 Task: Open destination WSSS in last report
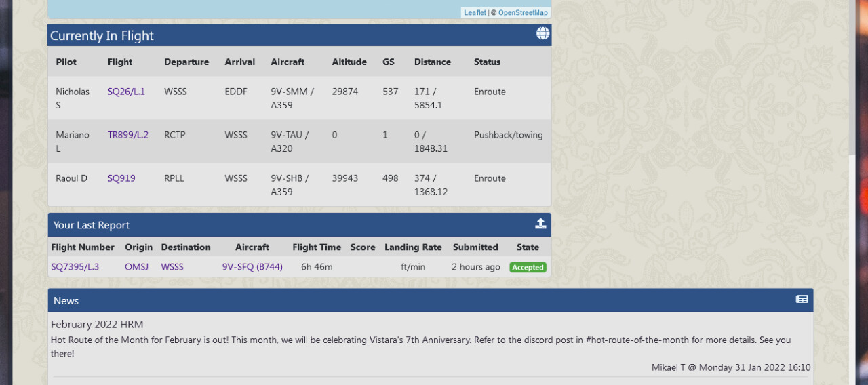(x=172, y=267)
